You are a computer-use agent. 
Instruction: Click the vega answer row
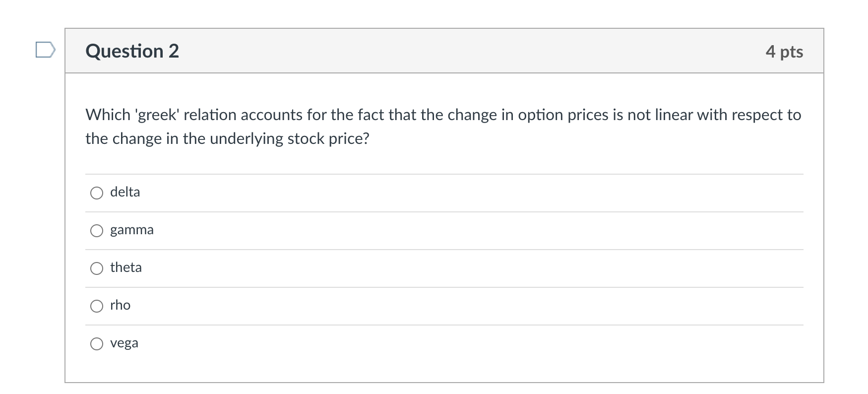pyautogui.click(x=441, y=343)
